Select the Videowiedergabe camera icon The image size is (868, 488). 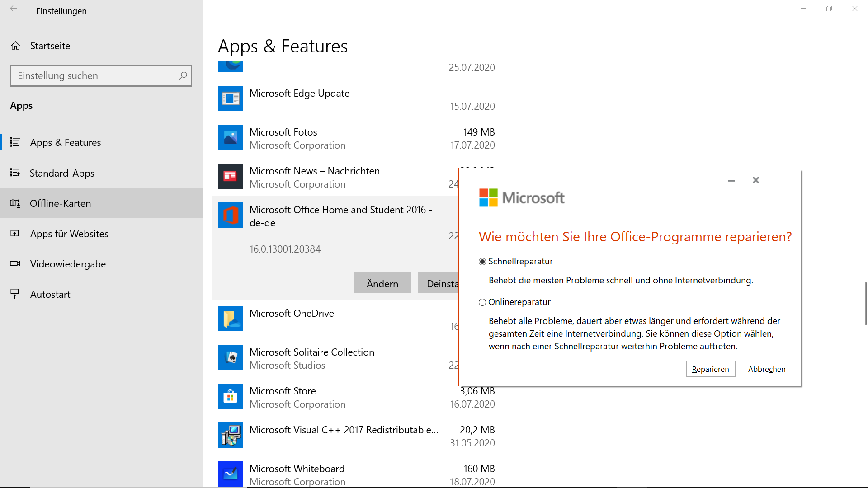[x=15, y=263]
